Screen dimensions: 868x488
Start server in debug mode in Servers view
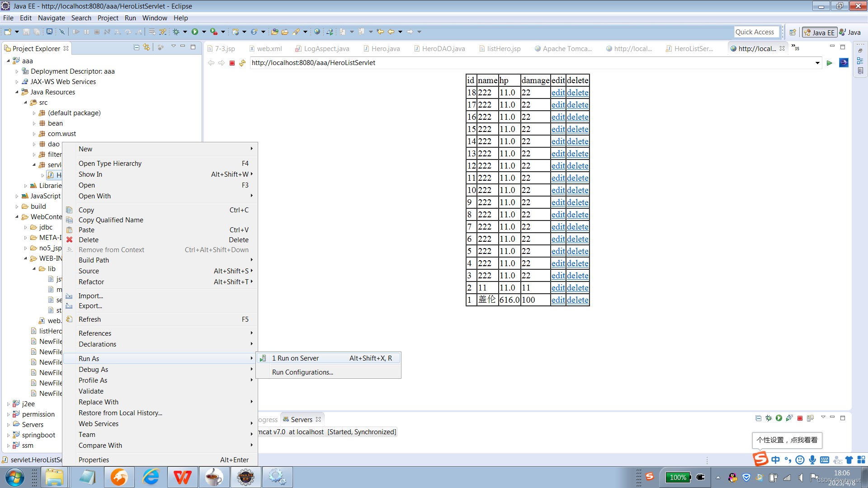[769, 418]
